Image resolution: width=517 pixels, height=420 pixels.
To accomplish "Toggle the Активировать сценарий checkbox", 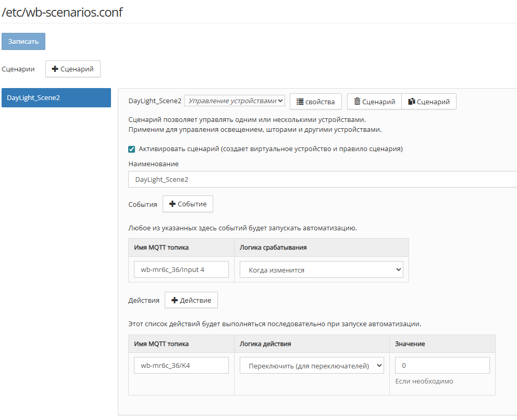I will pos(132,149).
